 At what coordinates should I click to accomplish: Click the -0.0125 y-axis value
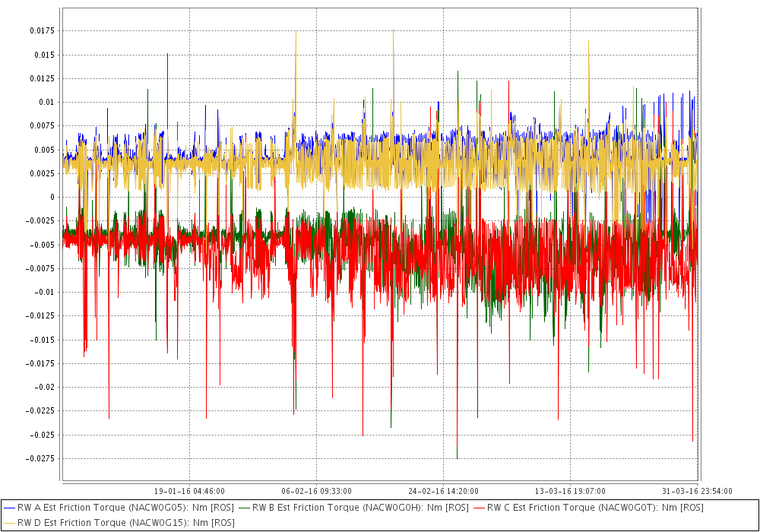click(x=41, y=316)
